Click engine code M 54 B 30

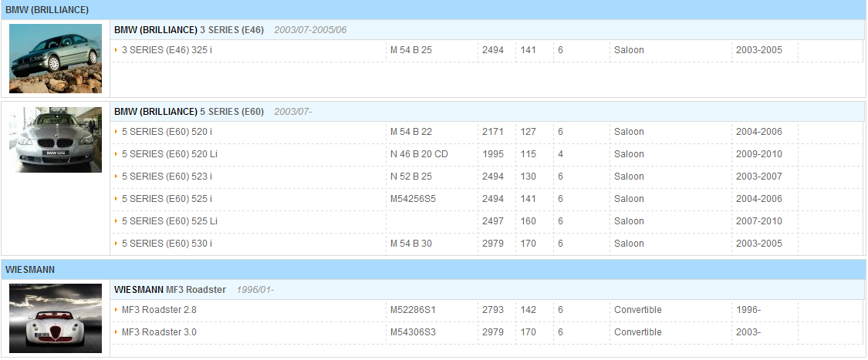(x=410, y=244)
